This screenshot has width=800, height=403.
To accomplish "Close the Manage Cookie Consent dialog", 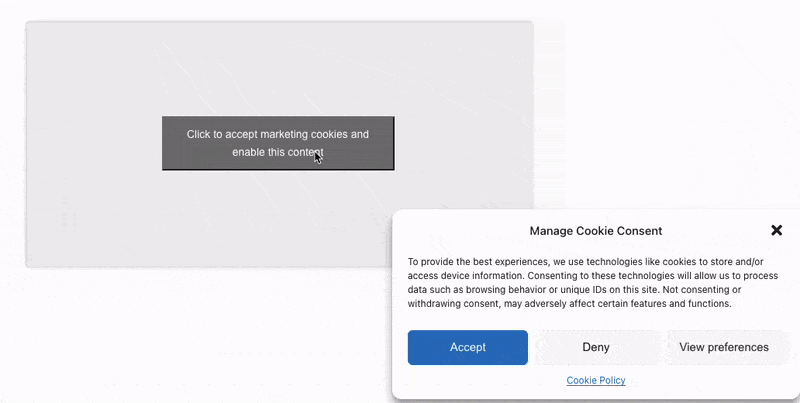I will [776, 231].
